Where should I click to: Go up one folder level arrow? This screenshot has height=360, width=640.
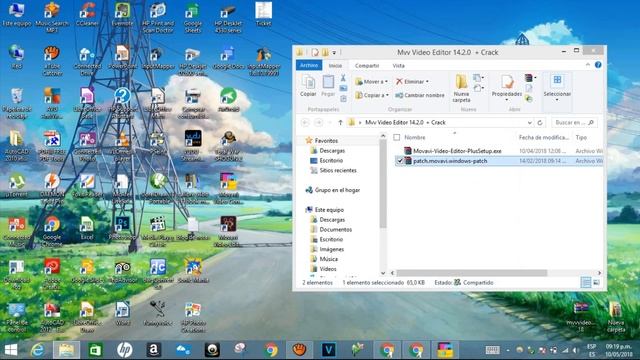coord(340,122)
